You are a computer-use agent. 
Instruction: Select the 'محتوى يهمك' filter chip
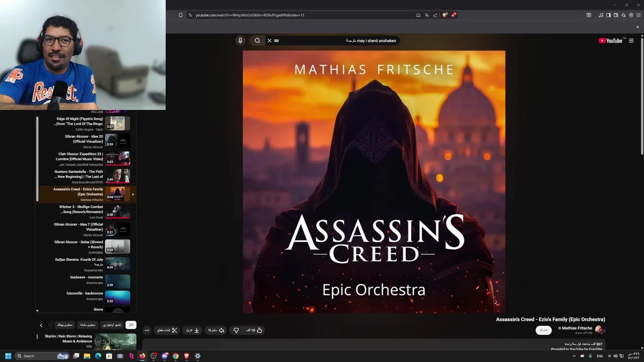(x=65, y=325)
